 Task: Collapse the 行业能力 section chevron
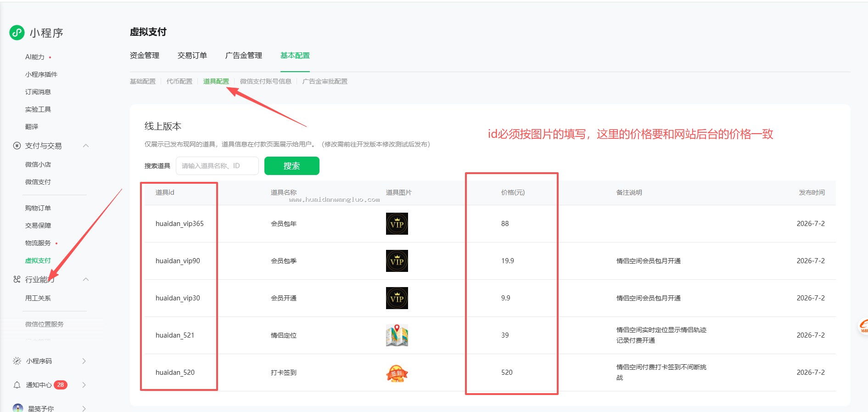point(86,279)
